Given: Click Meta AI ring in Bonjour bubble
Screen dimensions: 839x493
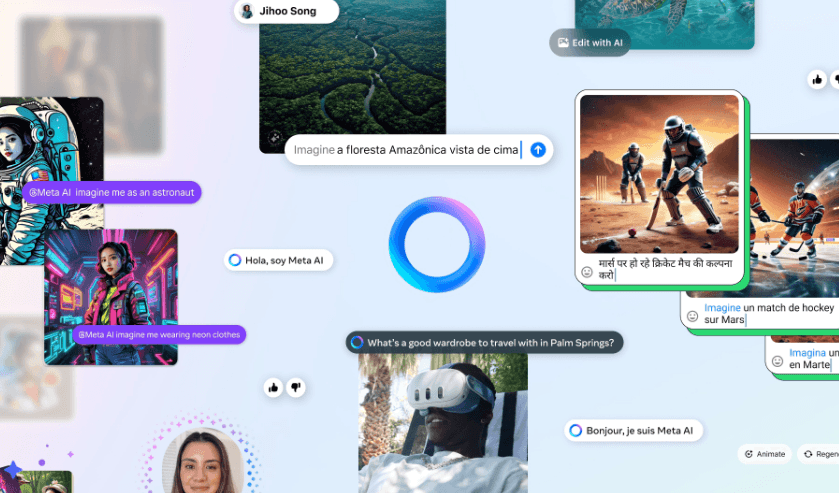Looking at the screenshot, I should (x=575, y=430).
